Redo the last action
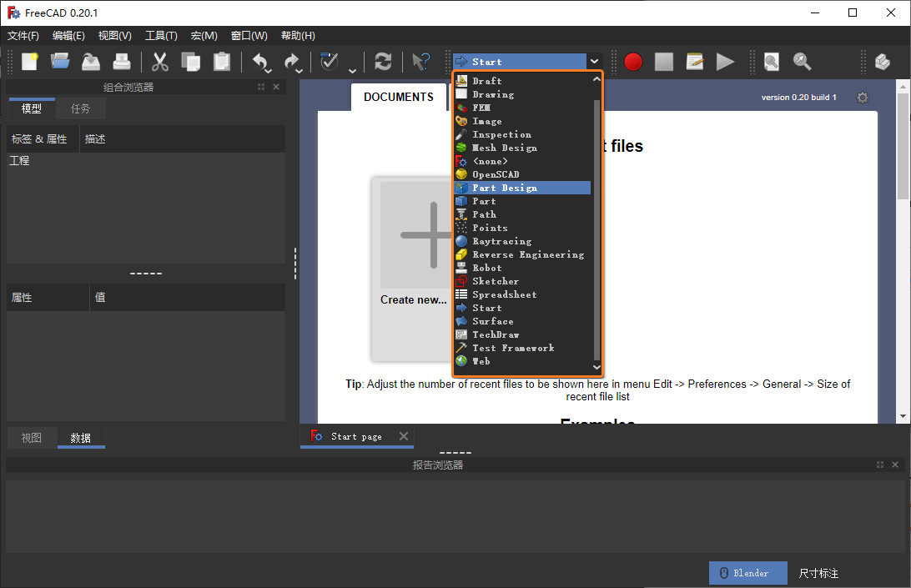This screenshot has height=588, width=911. 291,61
